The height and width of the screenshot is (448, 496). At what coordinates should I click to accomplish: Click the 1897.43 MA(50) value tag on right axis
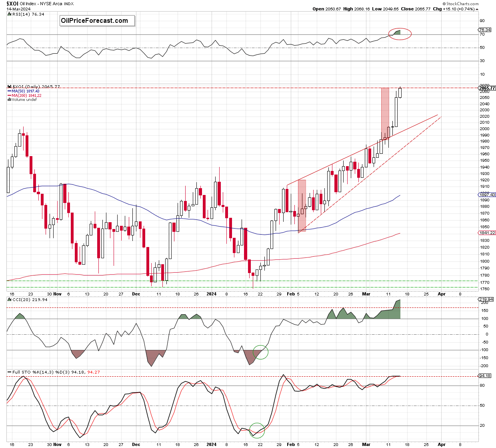pyautogui.click(x=487, y=195)
